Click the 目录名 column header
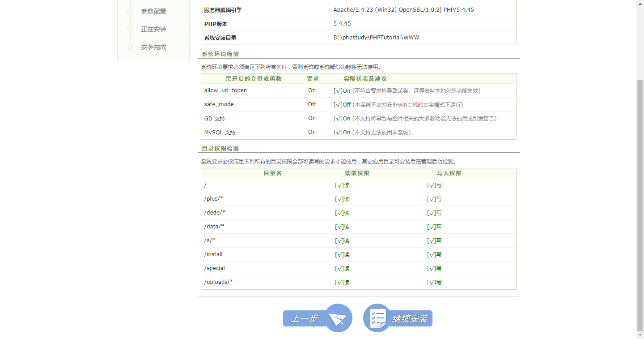The width and height of the screenshot is (644, 339). point(272,173)
